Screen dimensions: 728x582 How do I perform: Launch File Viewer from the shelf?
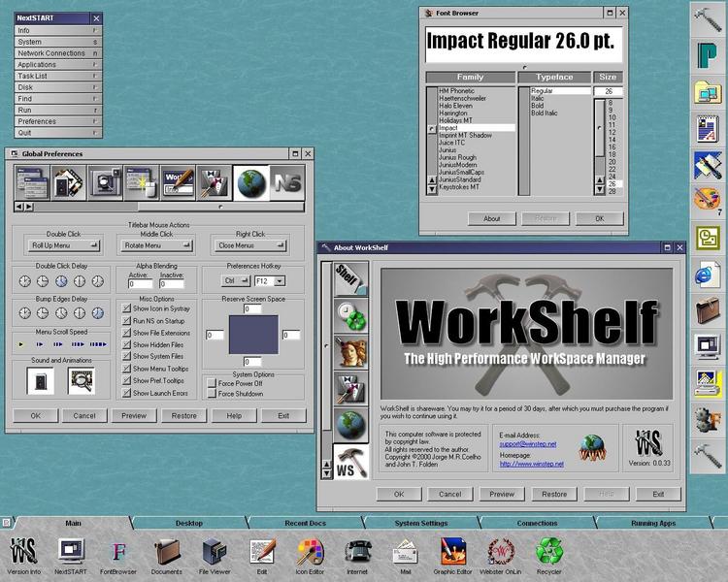215,551
